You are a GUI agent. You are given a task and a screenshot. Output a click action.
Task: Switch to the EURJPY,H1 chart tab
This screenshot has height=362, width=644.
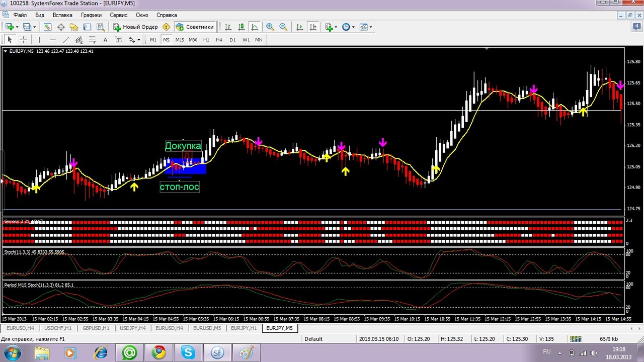(244, 328)
